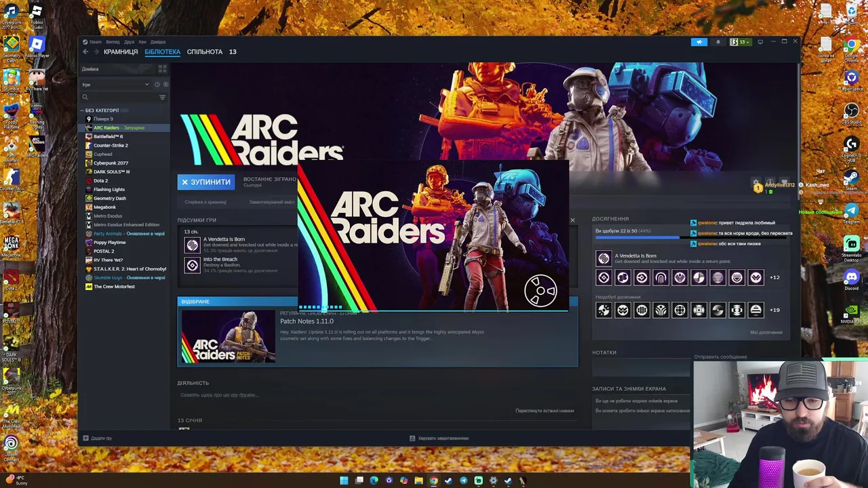Switch to the БІБЛІОТЕКА tab

coord(162,52)
